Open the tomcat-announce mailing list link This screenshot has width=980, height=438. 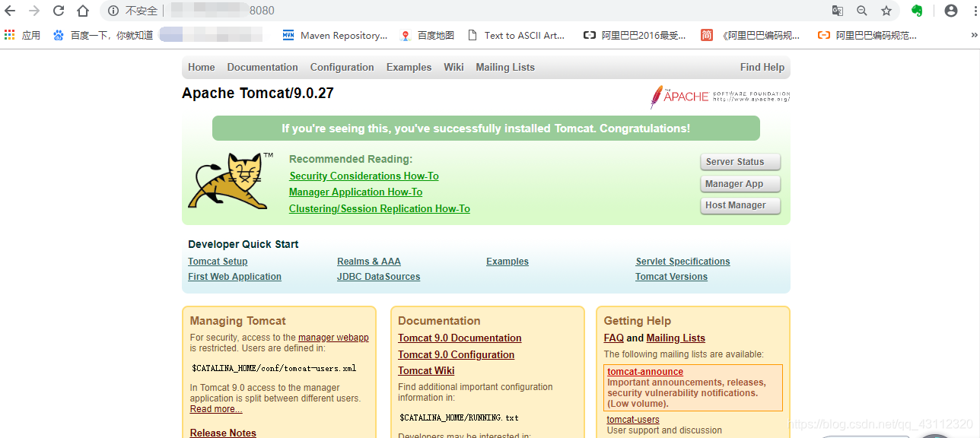645,372
